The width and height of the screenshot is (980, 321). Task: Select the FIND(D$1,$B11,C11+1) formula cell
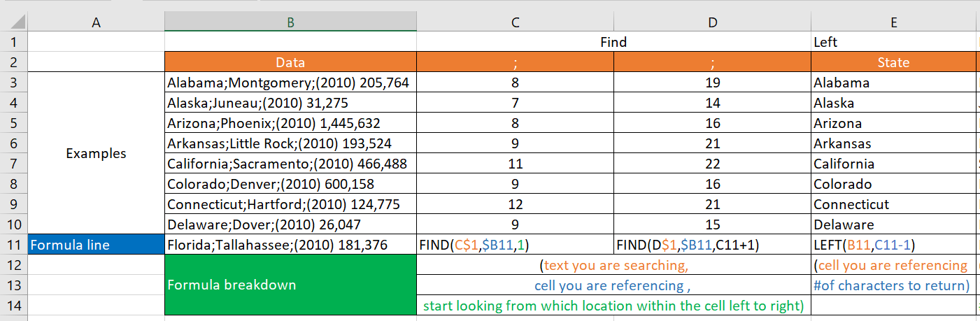[712, 245]
